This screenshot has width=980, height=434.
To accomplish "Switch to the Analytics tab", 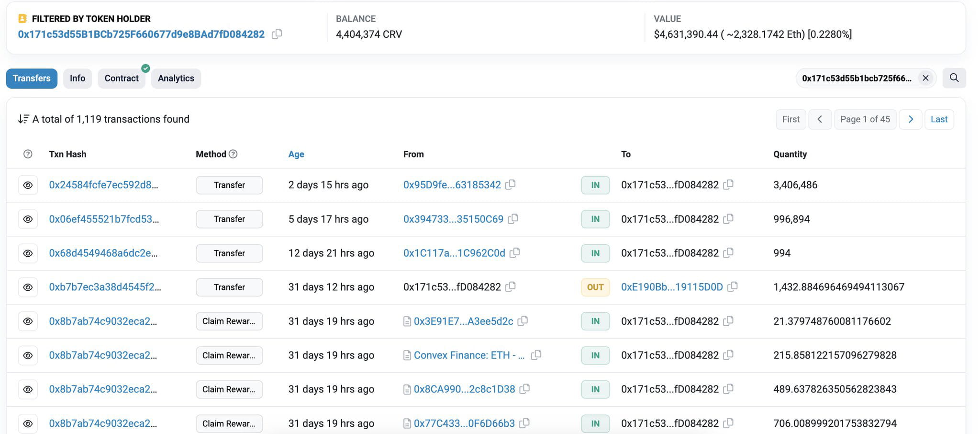I will [x=176, y=78].
